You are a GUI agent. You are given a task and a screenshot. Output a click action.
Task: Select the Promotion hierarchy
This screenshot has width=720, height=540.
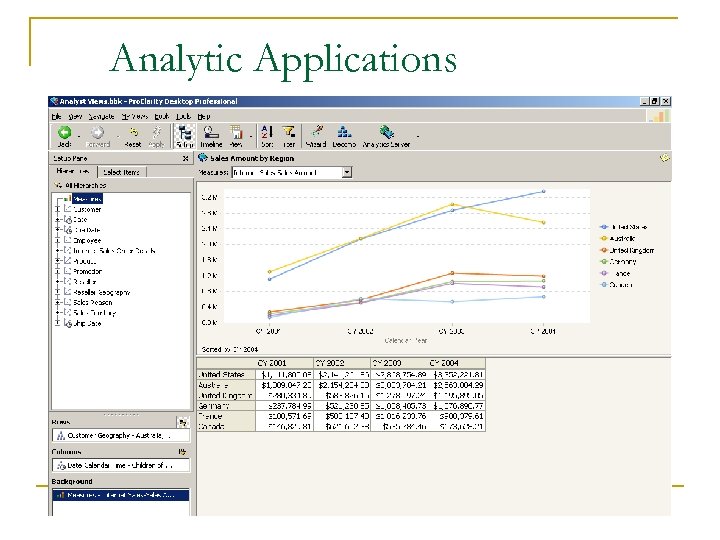(x=87, y=271)
